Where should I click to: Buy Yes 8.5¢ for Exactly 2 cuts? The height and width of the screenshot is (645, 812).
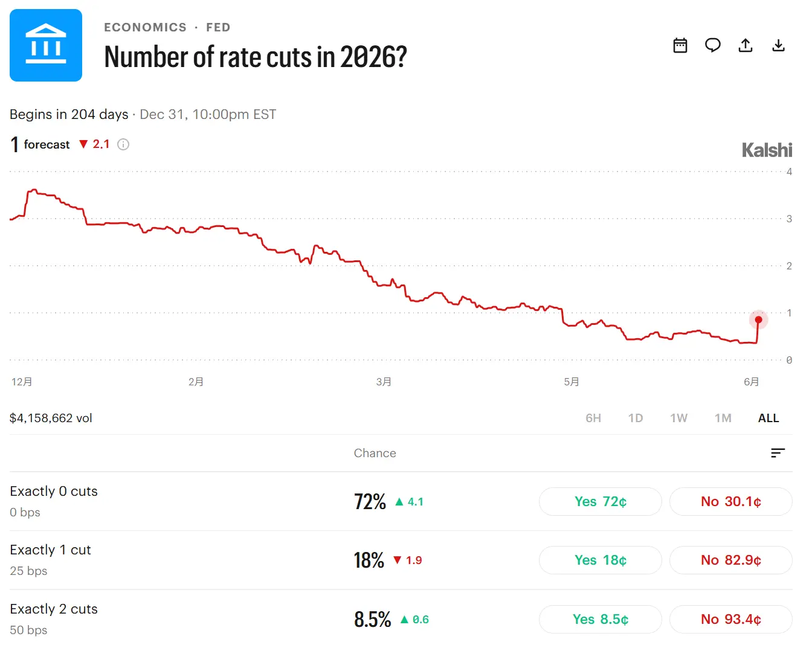pos(601,619)
